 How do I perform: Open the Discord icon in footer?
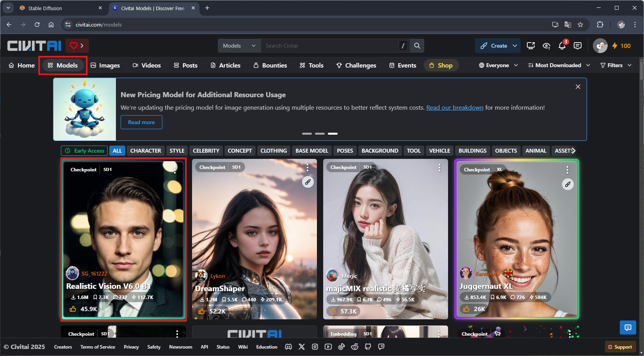point(288,347)
